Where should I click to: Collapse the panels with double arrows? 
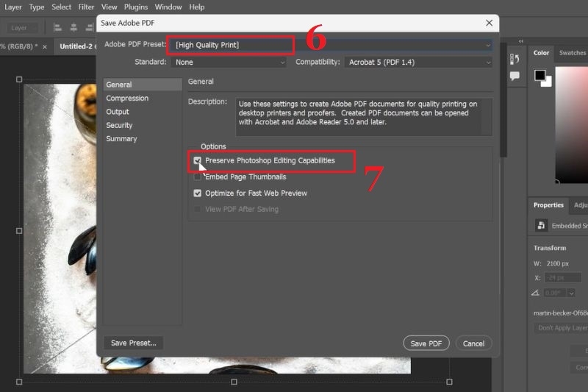521,41
